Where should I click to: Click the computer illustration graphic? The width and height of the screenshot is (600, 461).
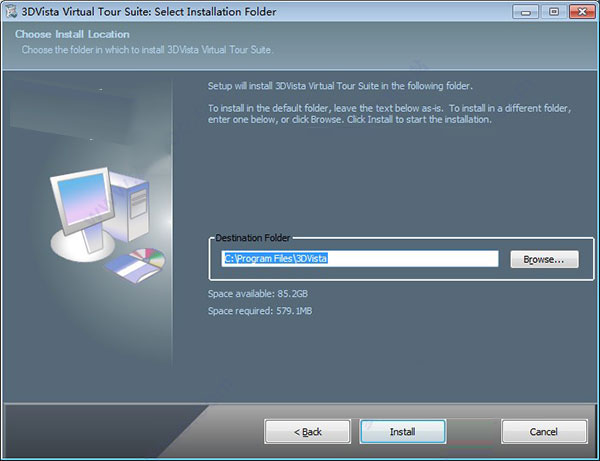108,225
